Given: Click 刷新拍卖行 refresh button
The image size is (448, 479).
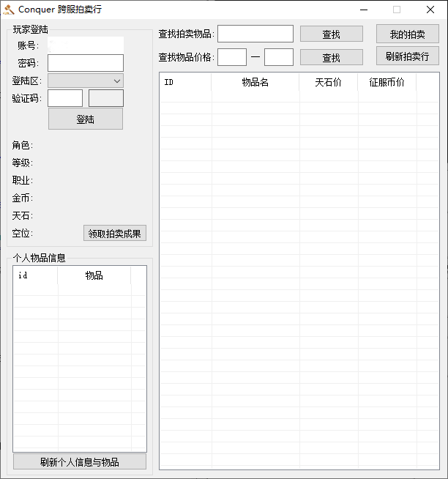Looking at the screenshot, I should 408,56.
